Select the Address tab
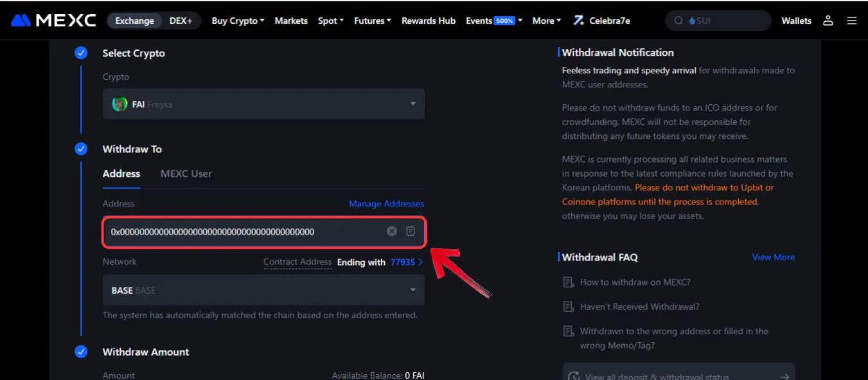Viewport: 868px width, 380px height. coord(121,174)
